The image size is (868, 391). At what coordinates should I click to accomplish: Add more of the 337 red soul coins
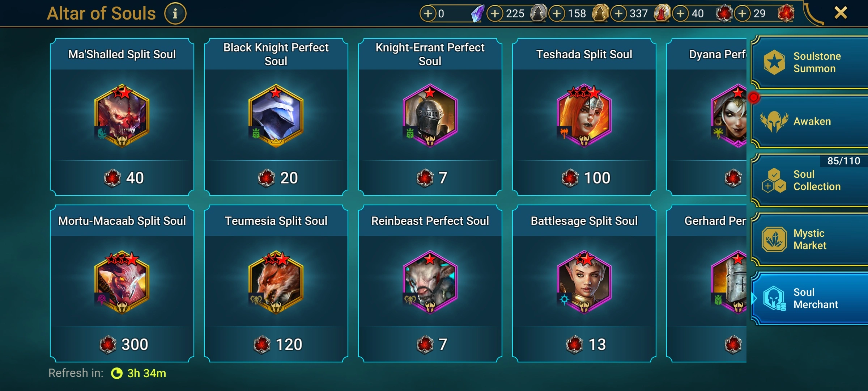618,14
